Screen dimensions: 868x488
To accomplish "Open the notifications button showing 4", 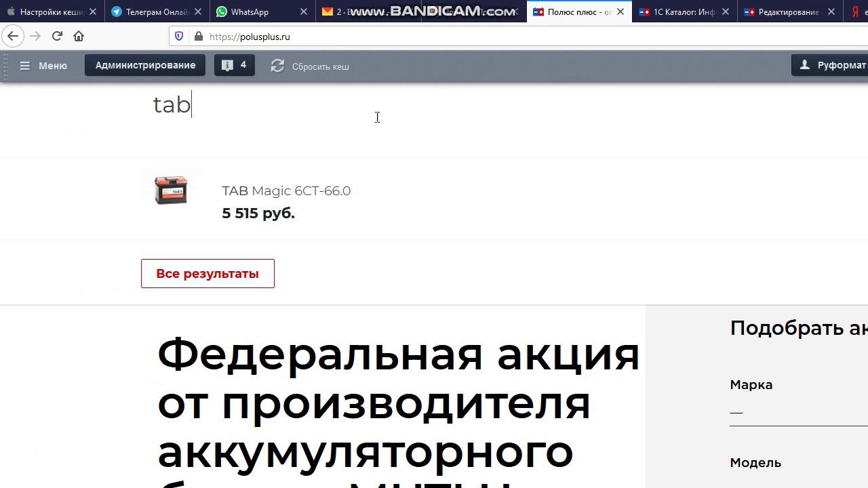I will click(x=235, y=65).
